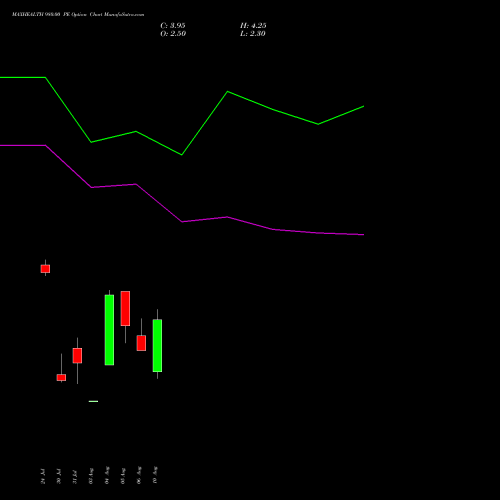Click the red candle above 31 Jul

click(77, 356)
